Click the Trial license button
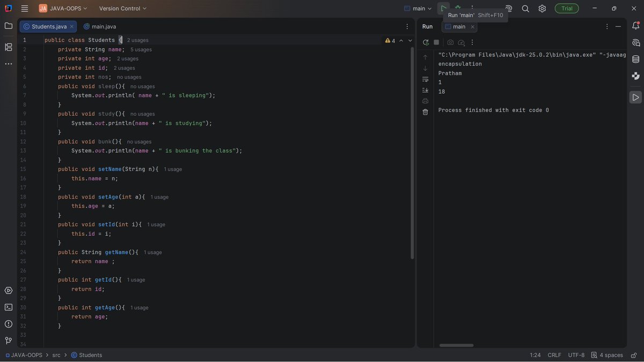The height and width of the screenshot is (362, 644). pos(567,9)
